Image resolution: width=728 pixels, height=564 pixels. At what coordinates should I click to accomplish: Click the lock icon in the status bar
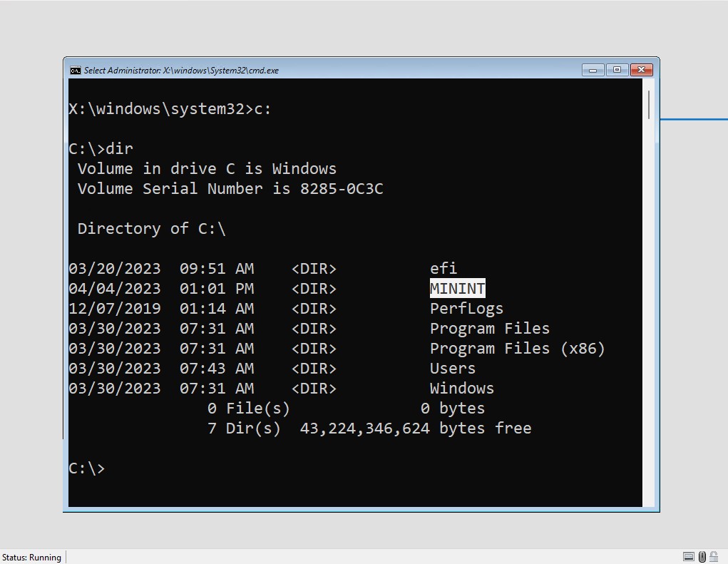(x=714, y=556)
